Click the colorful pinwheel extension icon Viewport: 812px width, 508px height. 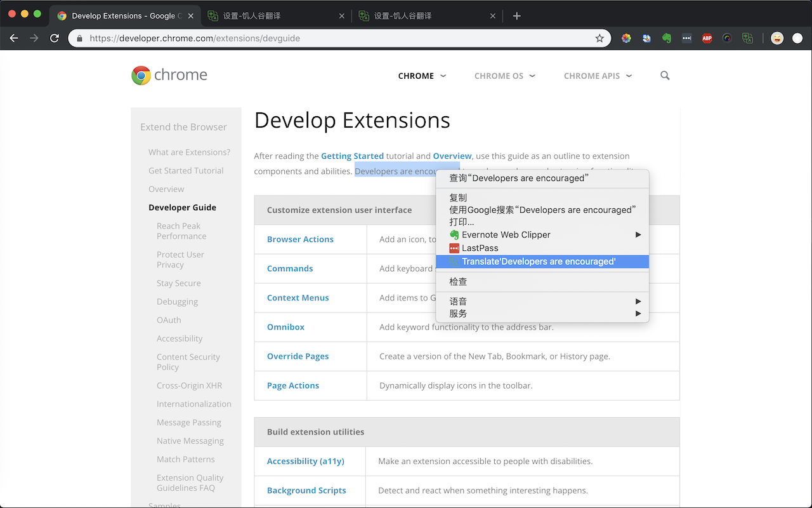[626, 38]
